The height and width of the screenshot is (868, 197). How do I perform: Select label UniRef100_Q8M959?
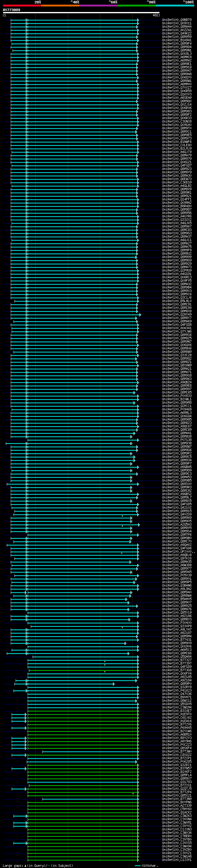(x=177, y=37)
